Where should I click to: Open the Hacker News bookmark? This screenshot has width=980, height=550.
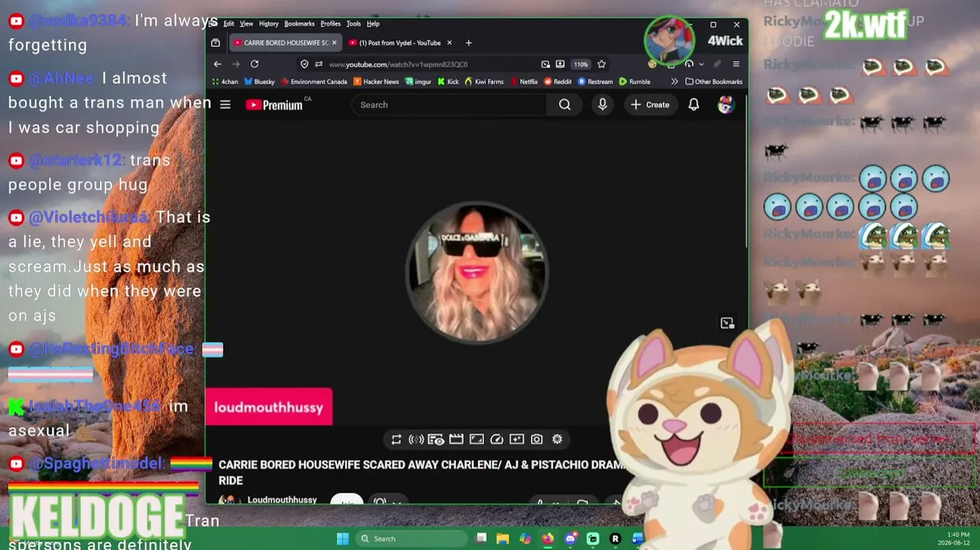(377, 82)
